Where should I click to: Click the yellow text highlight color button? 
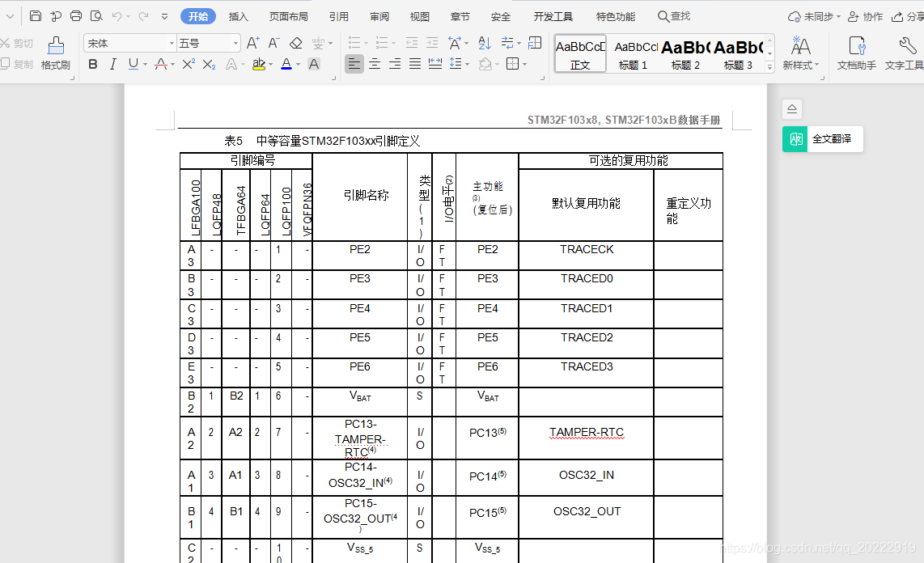258,64
